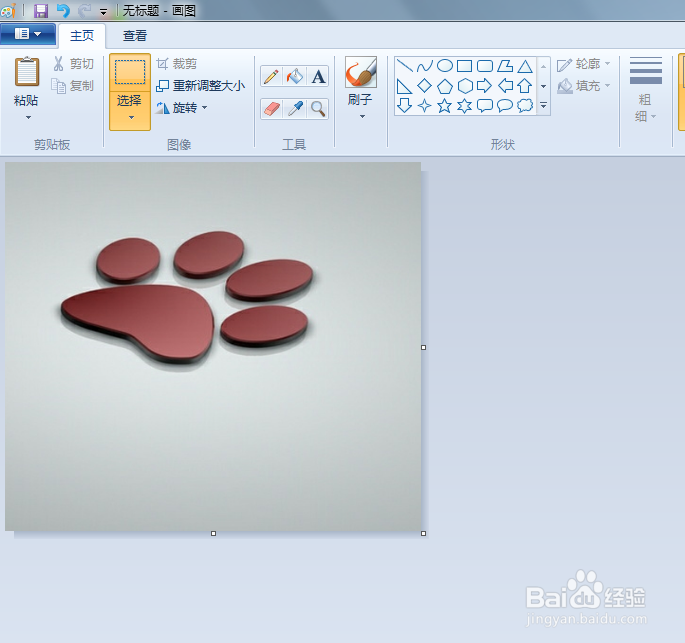Choose the Rounded rectangle shape
This screenshot has width=685, height=643.
[485, 66]
